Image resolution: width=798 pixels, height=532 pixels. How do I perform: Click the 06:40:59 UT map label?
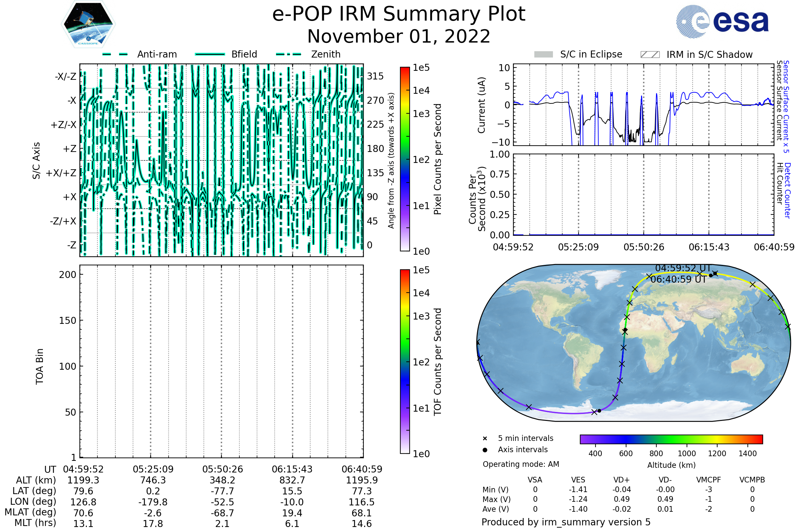click(x=679, y=280)
